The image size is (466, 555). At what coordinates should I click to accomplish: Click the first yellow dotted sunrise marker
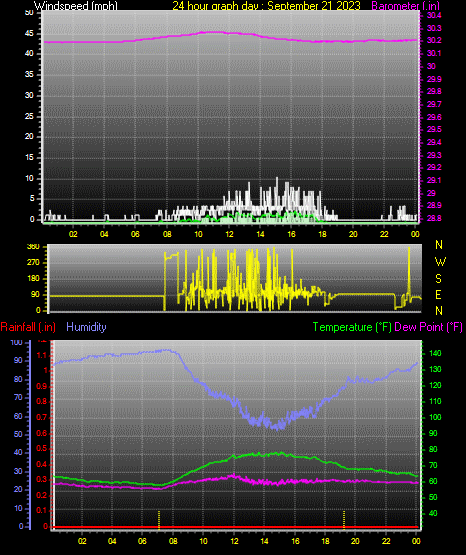click(x=159, y=520)
